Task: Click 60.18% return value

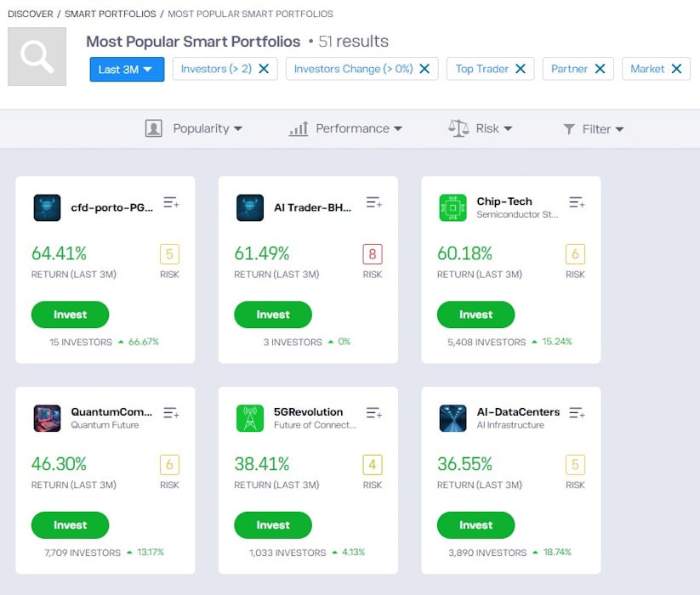Action: pos(464,253)
